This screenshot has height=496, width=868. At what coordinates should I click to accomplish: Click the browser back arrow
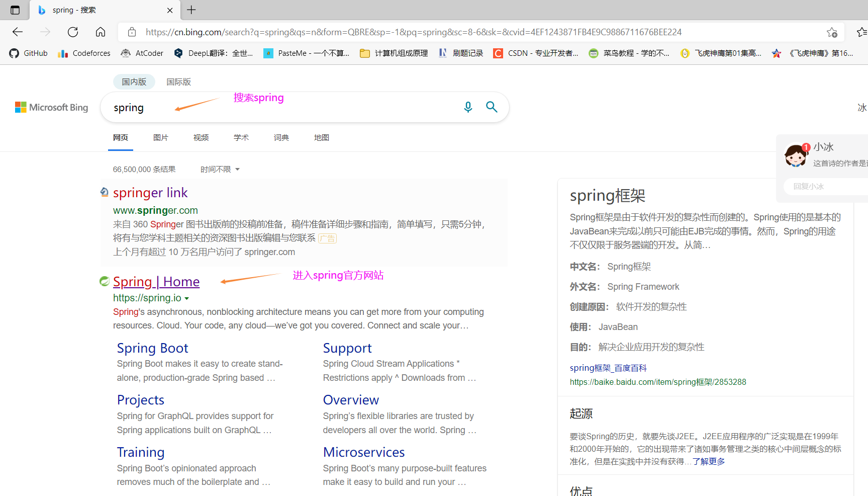click(x=18, y=32)
